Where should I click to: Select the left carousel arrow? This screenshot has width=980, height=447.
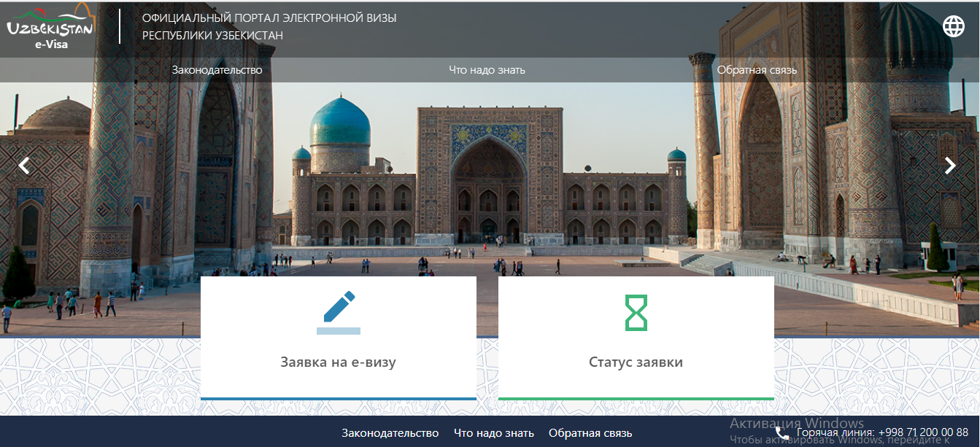pyautogui.click(x=23, y=166)
